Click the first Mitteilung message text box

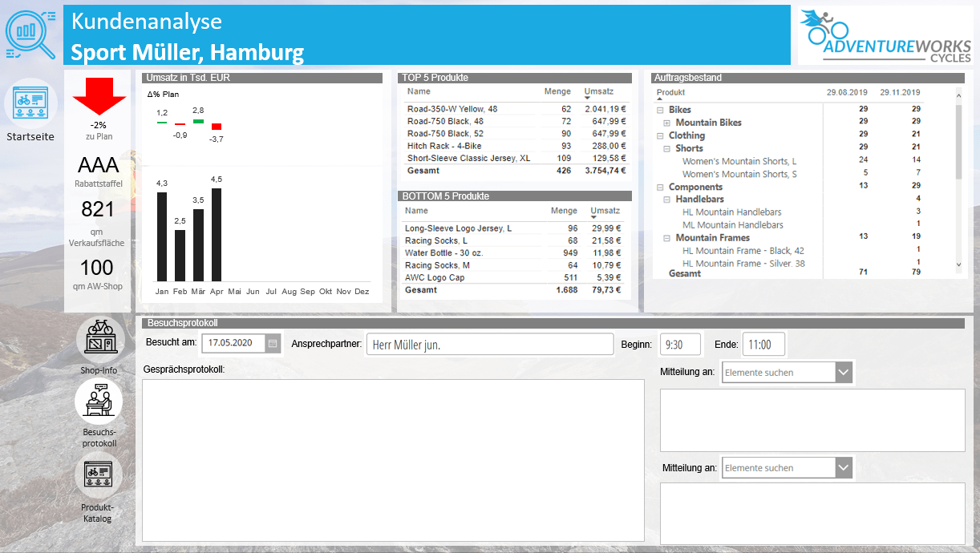pyautogui.click(x=812, y=420)
